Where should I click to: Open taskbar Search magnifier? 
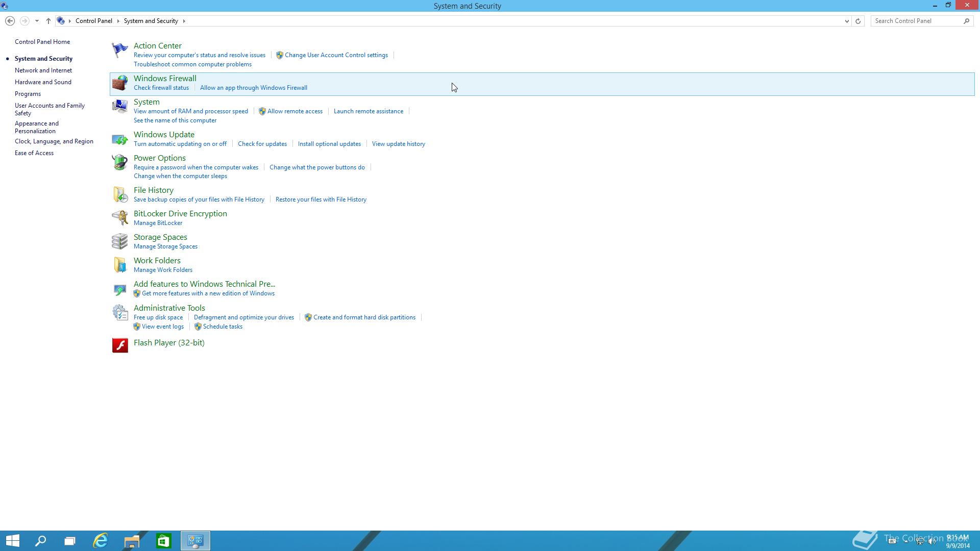pos(41,541)
